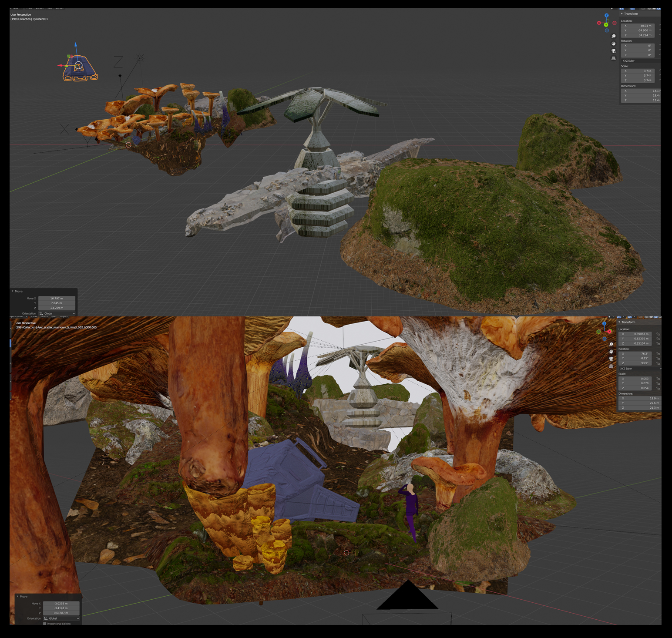Enable Proportional Editing checkbox in Move panel

(x=45, y=624)
